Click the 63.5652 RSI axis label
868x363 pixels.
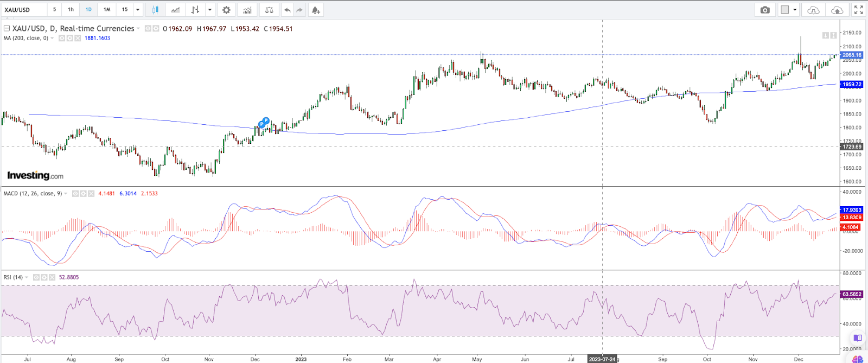pyautogui.click(x=852, y=294)
